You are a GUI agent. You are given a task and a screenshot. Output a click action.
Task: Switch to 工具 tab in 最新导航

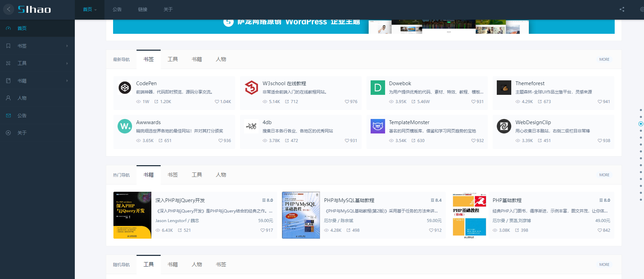coord(173,59)
